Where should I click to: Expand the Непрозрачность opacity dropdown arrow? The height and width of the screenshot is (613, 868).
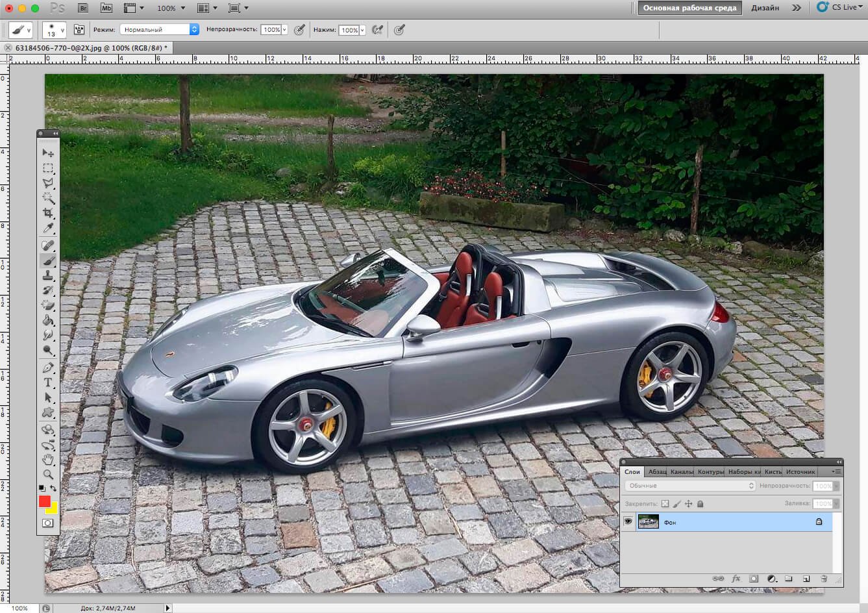click(x=284, y=30)
